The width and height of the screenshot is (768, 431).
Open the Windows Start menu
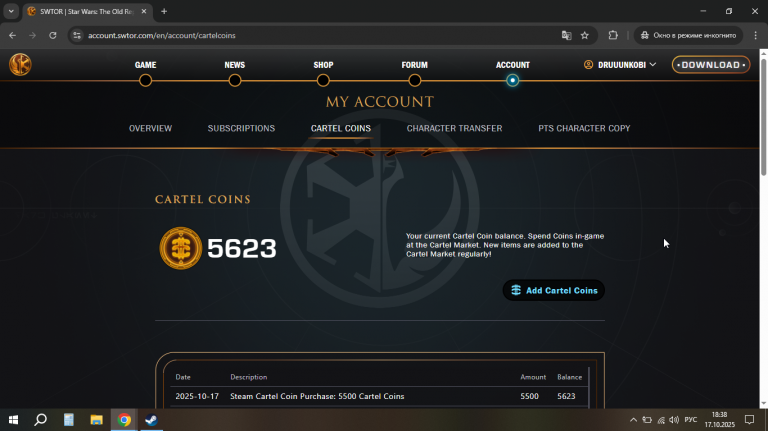[13, 420]
